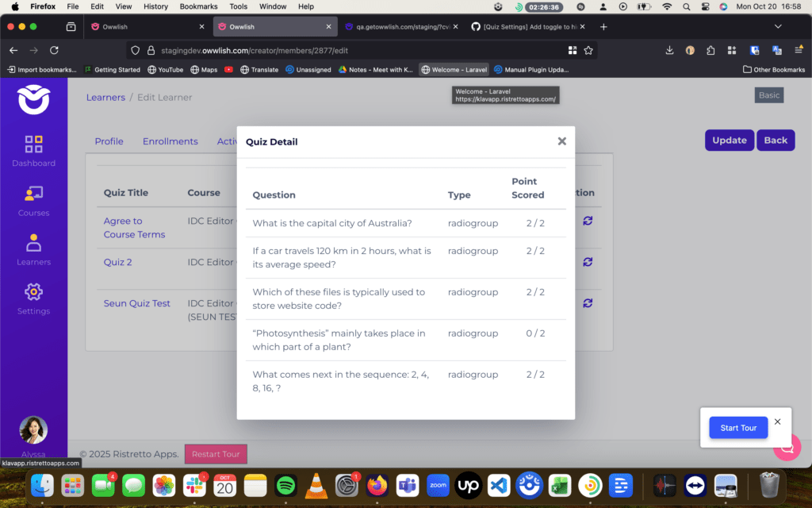The image size is (812, 508).
Task: Open the History menu
Action: (x=155, y=6)
